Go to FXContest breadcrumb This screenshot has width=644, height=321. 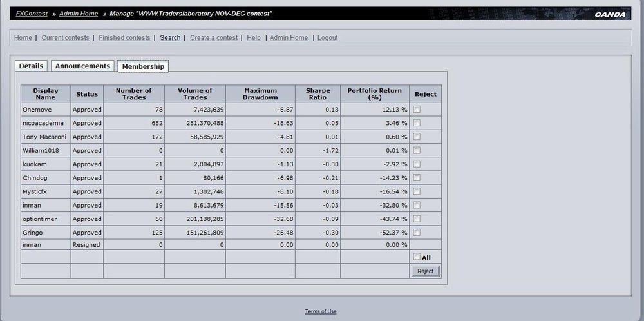coord(32,14)
